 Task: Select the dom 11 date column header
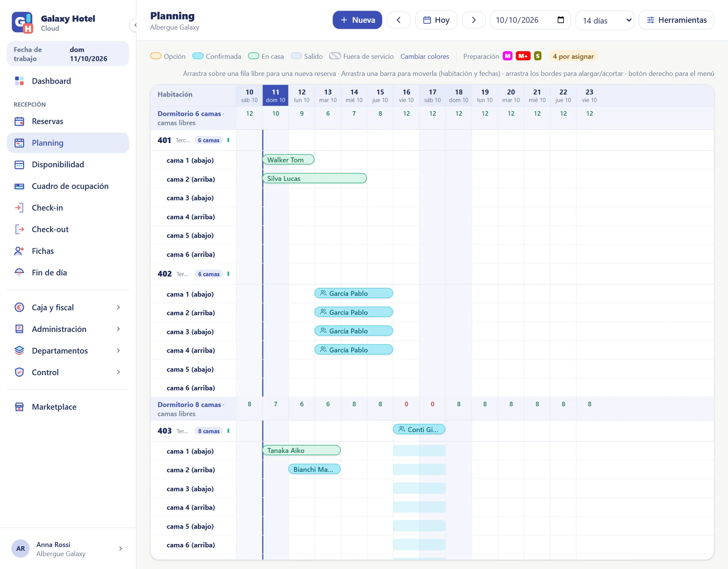pos(275,96)
